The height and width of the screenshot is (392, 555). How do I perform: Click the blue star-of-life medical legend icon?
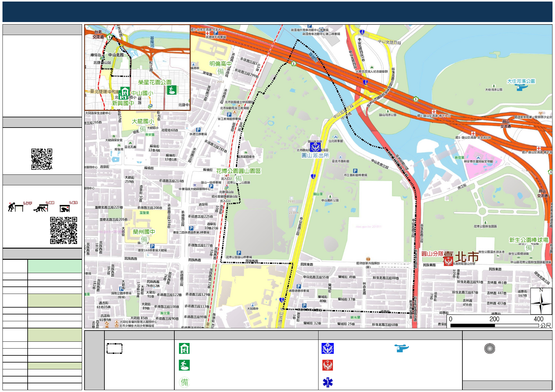(328, 382)
